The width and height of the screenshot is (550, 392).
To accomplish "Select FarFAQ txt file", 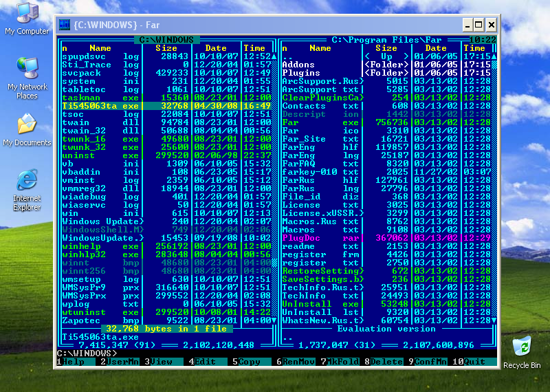I will (x=386, y=164).
